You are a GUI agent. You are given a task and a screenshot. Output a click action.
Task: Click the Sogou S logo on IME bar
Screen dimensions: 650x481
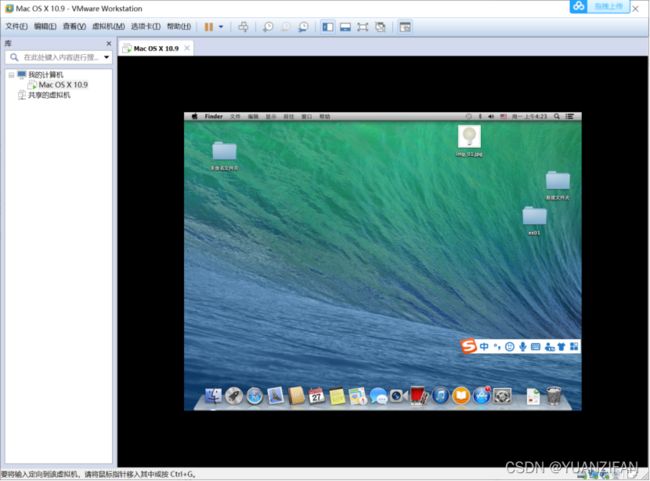469,346
